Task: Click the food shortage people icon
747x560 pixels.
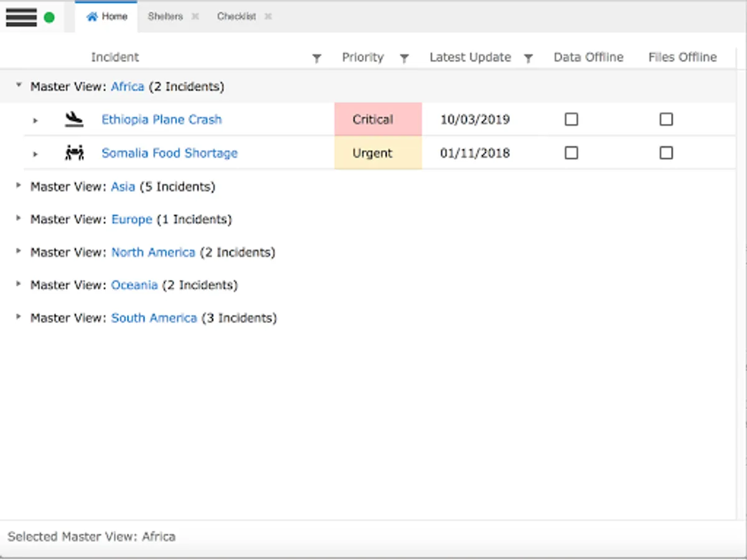Action: [74, 153]
